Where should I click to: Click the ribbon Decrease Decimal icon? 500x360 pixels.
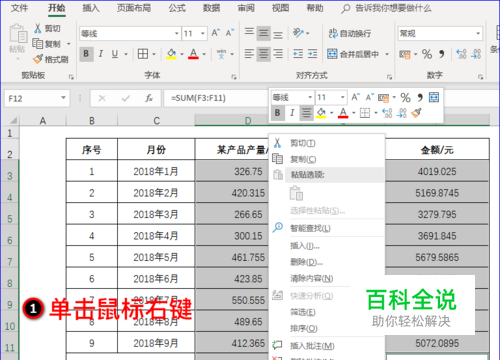point(476,54)
